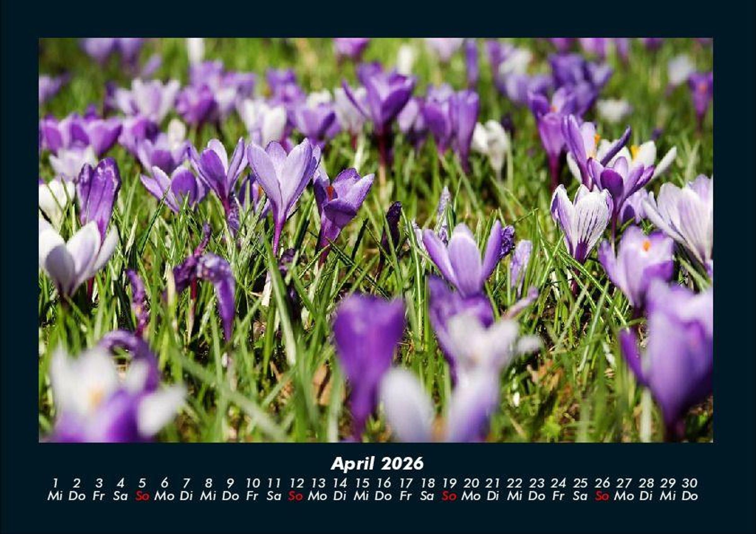756x534 pixels.
Task: Select day number 2 in the calendar row
Action: [x=77, y=483]
